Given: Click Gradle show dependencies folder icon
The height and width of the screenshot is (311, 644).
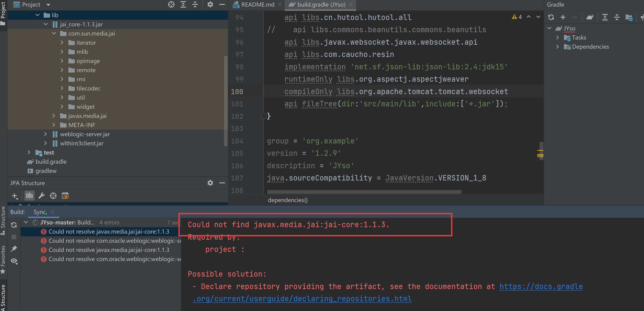Looking at the screenshot, I should (x=629, y=17).
